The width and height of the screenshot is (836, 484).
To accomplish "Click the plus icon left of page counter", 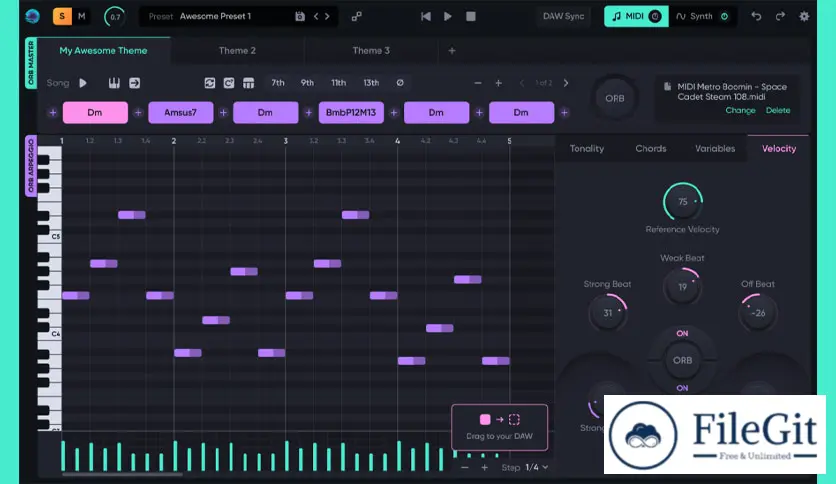I will 499,83.
